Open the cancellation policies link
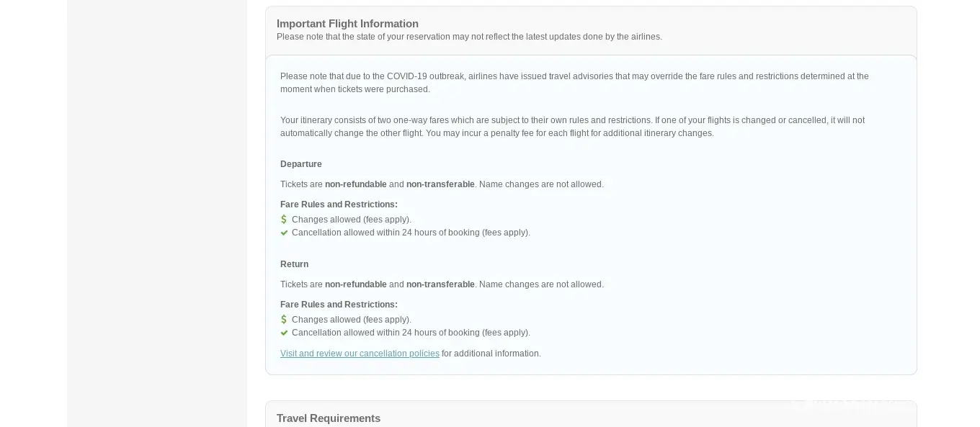 pos(360,354)
